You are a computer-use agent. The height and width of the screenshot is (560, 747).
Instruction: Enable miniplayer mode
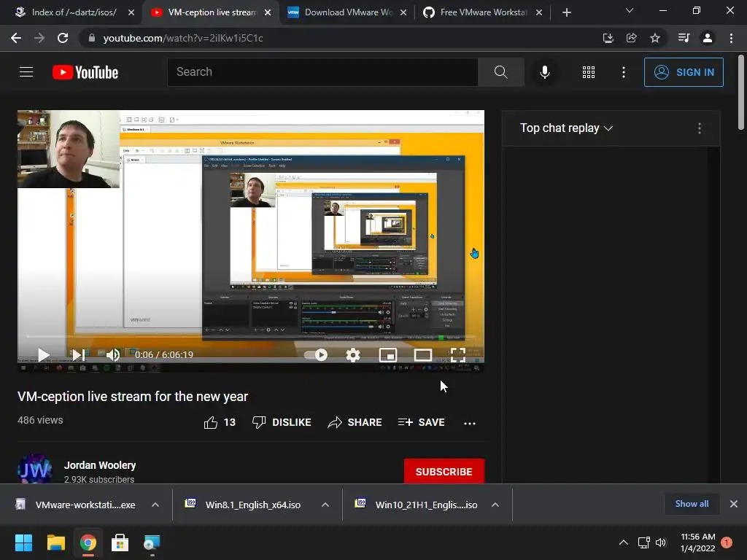pos(388,355)
